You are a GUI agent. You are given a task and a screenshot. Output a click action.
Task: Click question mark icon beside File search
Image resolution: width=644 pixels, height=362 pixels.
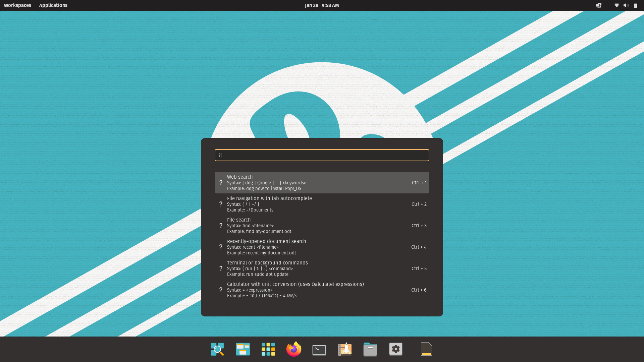[221, 226]
